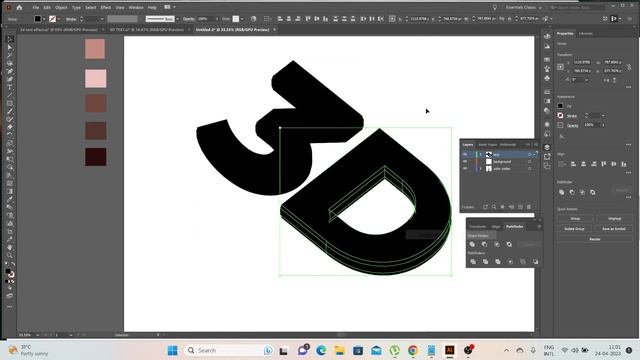Click the lightest pink color swatch on the pasteboard

pyautogui.click(x=96, y=78)
